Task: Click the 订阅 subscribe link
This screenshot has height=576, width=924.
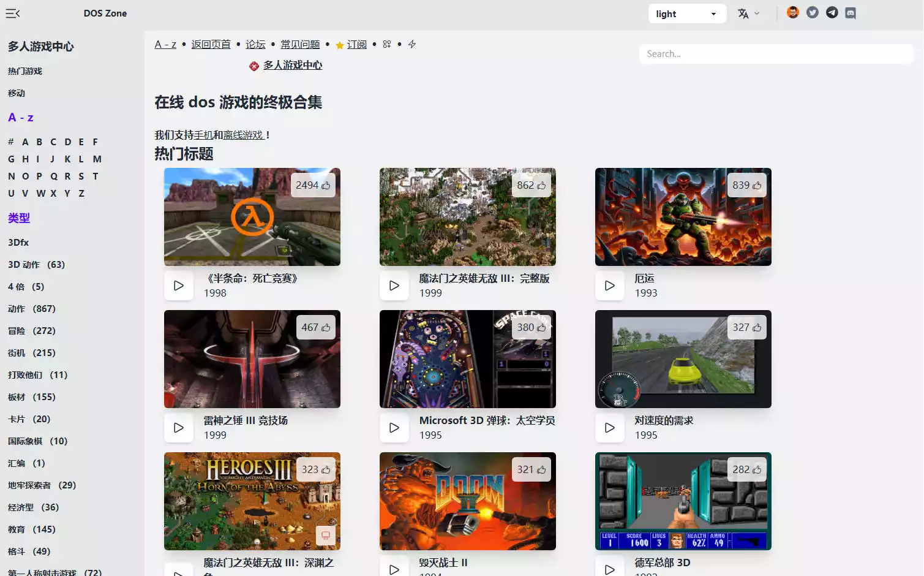Action: point(356,44)
